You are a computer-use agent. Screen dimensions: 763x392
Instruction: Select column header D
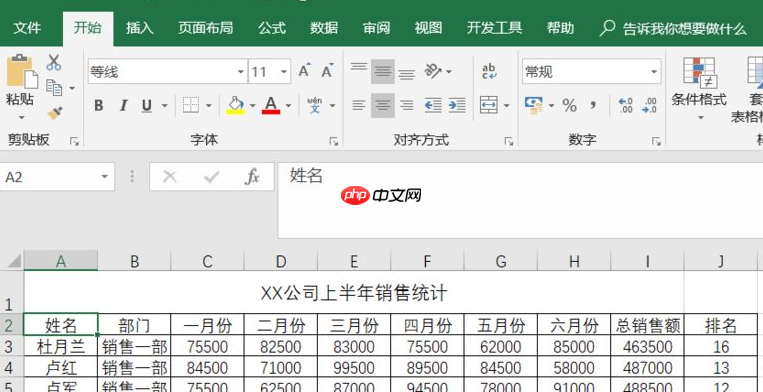[280, 261]
